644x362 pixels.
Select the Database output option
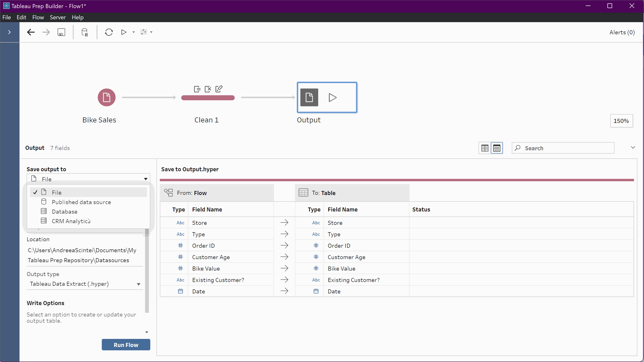click(x=64, y=211)
